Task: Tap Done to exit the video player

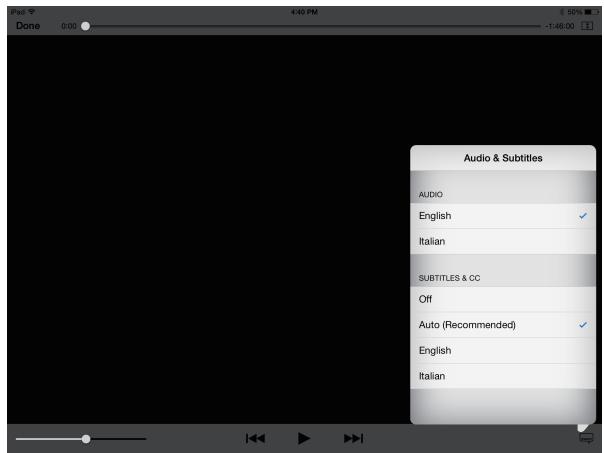Action: tap(28, 26)
